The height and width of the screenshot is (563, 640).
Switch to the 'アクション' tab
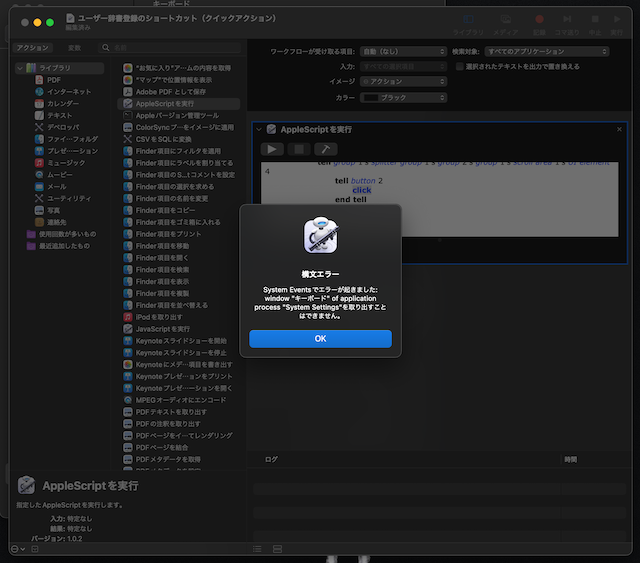tap(33, 47)
